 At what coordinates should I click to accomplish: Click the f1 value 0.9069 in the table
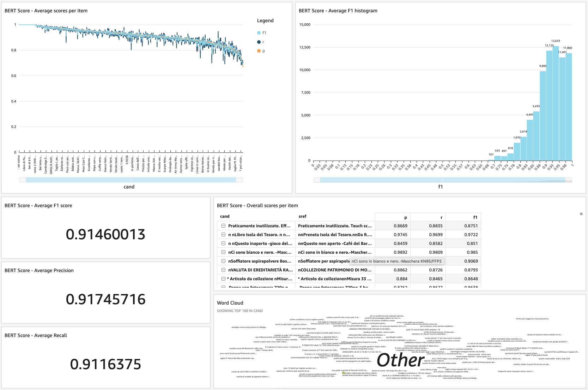click(471, 261)
